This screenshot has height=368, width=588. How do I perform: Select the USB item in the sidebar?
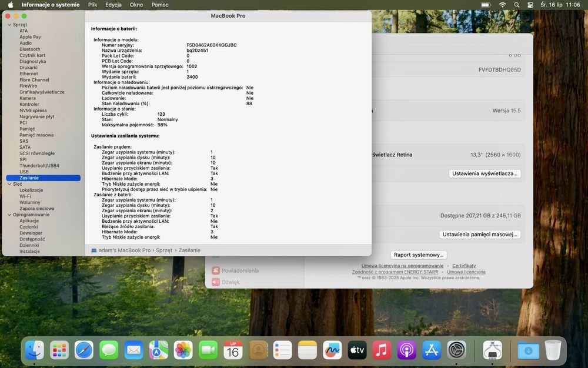point(24,172)
